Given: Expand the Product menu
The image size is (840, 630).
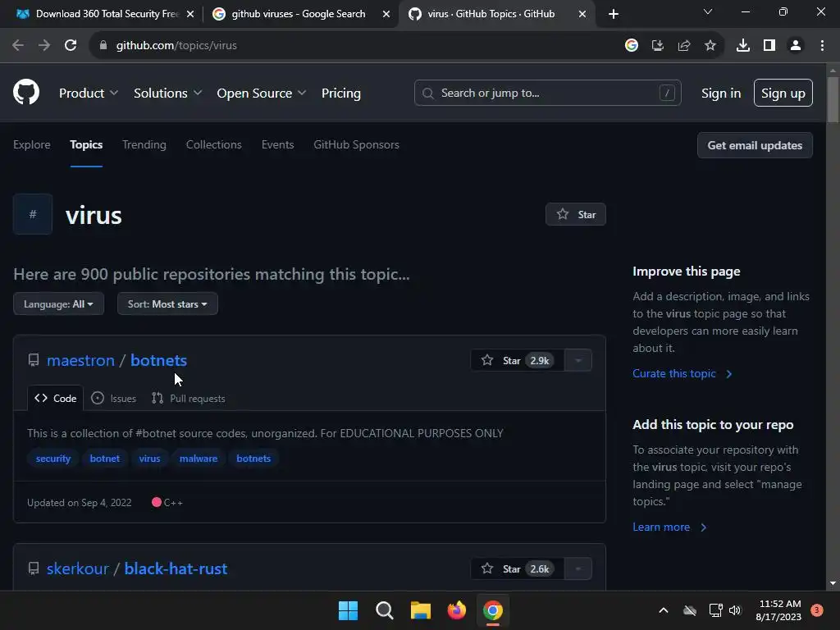Looking at the screenshot, I should coord(89,94).
